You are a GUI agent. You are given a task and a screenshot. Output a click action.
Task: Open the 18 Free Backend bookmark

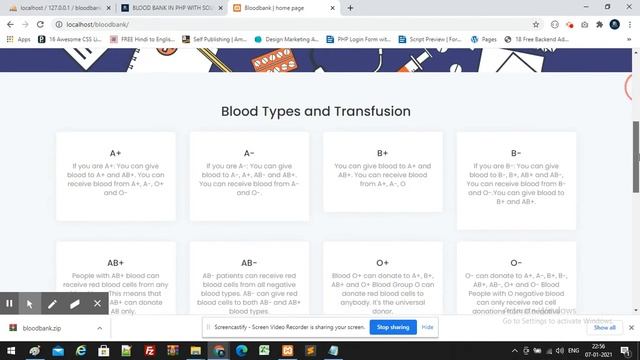tap(537, 39)
